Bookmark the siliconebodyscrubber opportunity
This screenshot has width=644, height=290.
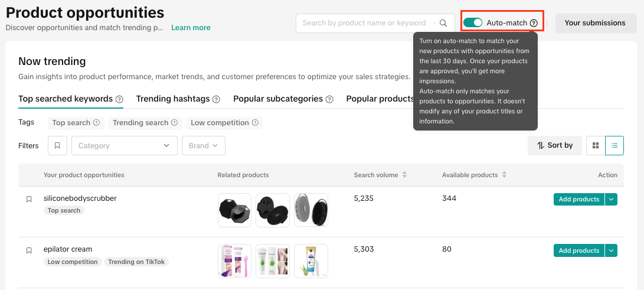click(29, 200)
